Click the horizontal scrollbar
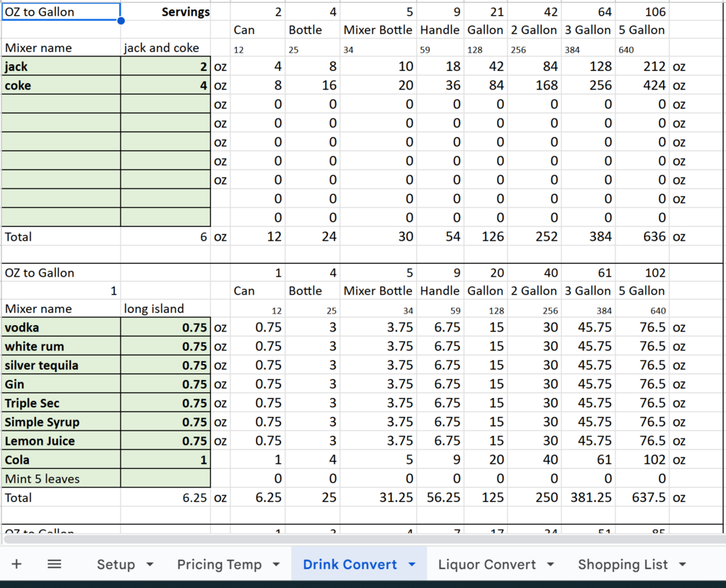This screenshot has width=726, height=588. 363,539
